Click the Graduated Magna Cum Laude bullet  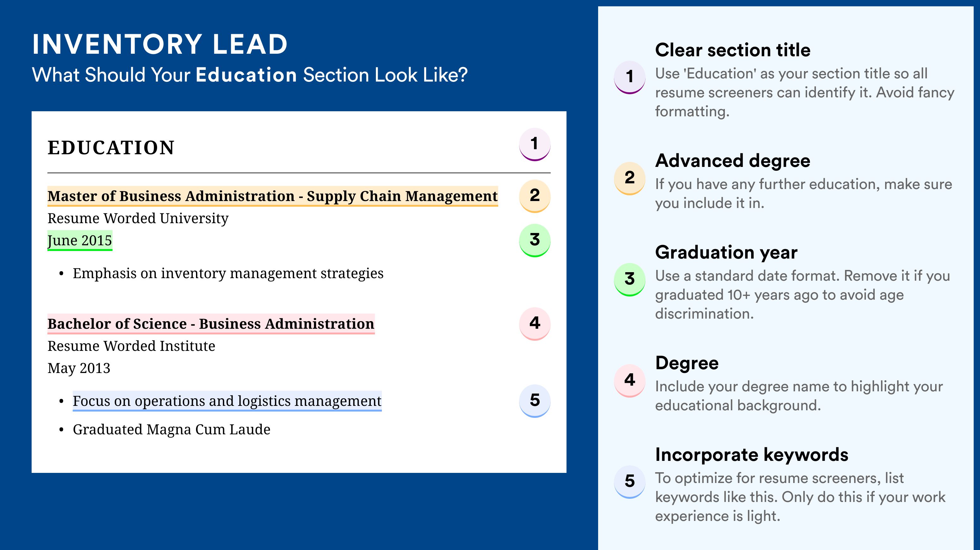tap(172, 430)
